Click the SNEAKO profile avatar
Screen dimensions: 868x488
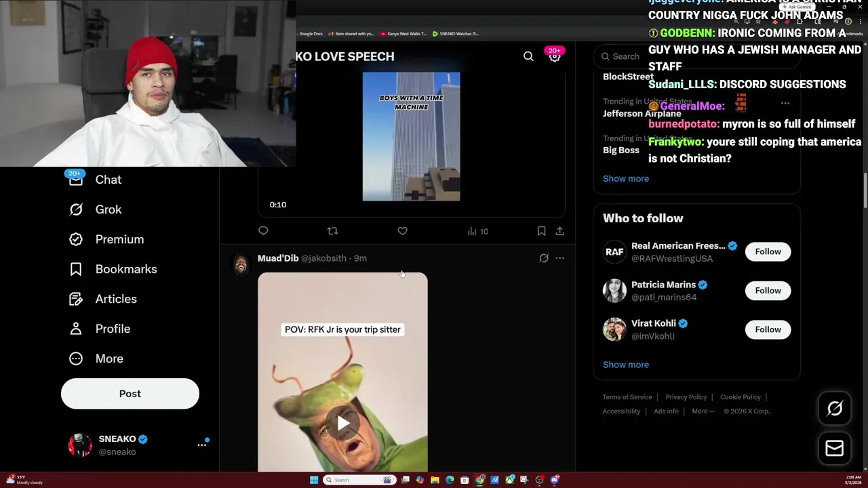(x=80, y=445)
